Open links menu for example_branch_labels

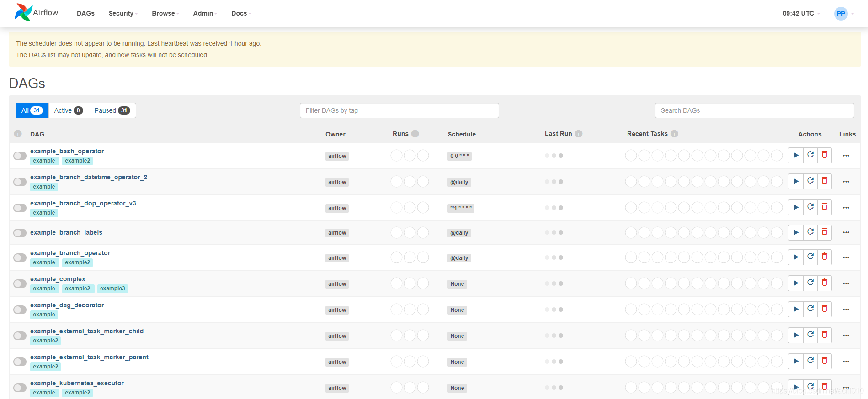click(x=846, y=232)
